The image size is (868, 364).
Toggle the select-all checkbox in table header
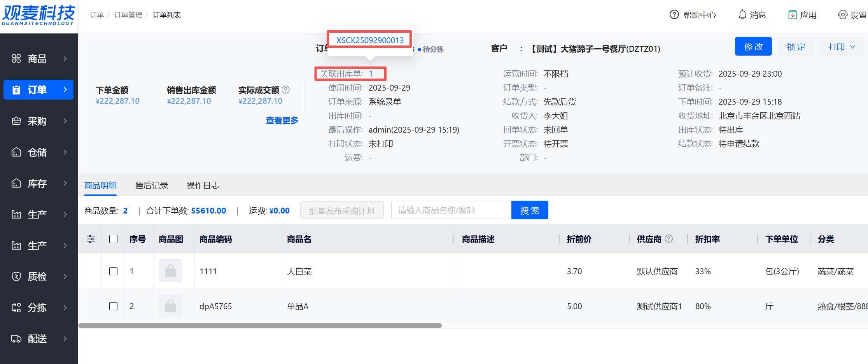114,239
